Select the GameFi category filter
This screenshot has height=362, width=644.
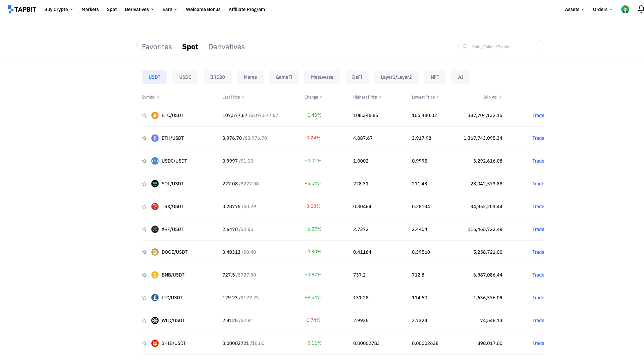coord(284,77)
